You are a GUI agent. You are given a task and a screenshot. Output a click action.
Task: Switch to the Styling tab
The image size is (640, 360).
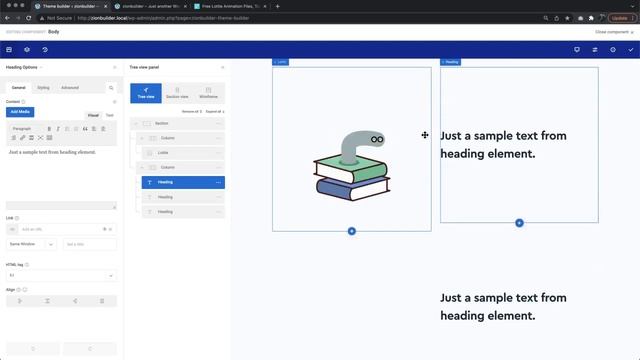(43, 88)
